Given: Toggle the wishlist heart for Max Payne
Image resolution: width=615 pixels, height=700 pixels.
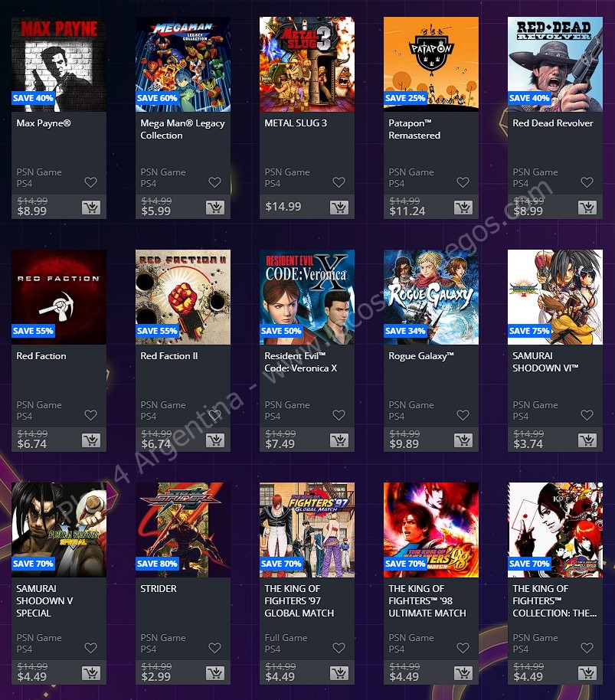Looking at the screenshot, I should pyautogui.click(x=90, y=182).
